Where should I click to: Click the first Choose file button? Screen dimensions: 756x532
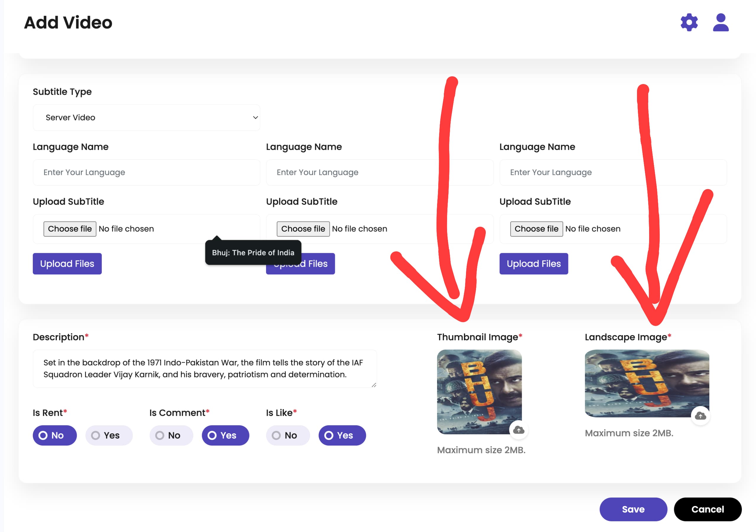tap(70, 229)
